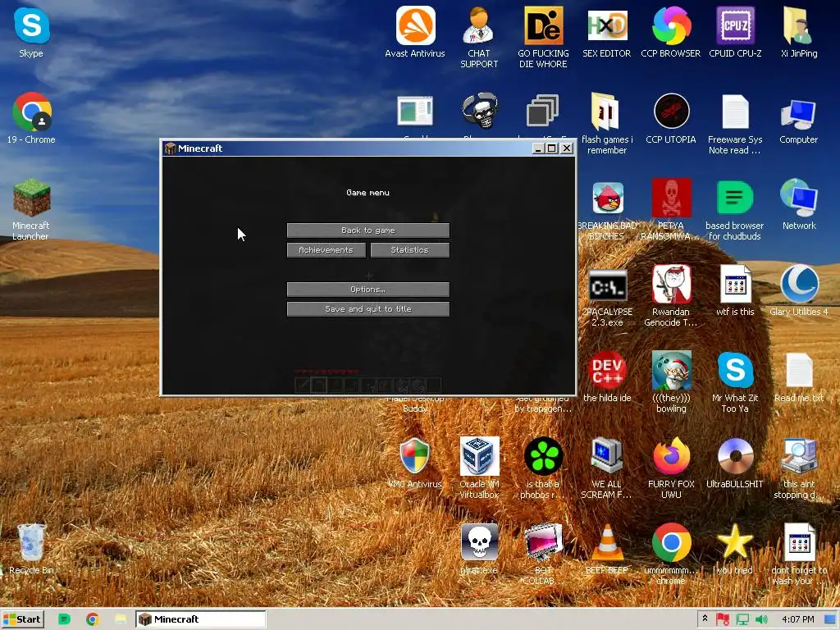Image resolution: width=840 pixels, height=630 pixels.
Task: Select the wtf is this file icon
Action: [x=735, y=291]
